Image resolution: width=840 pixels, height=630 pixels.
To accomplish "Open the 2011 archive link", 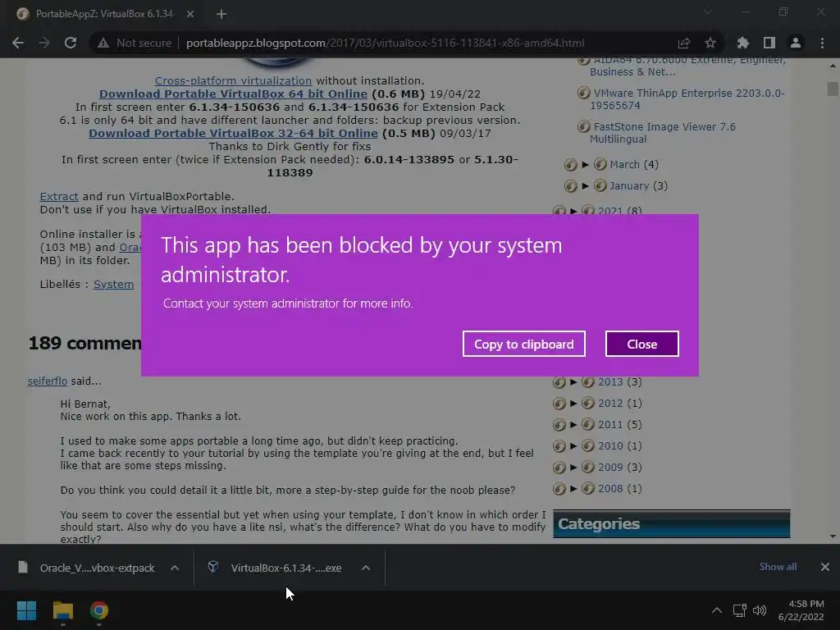I will (x=610, y=425).
